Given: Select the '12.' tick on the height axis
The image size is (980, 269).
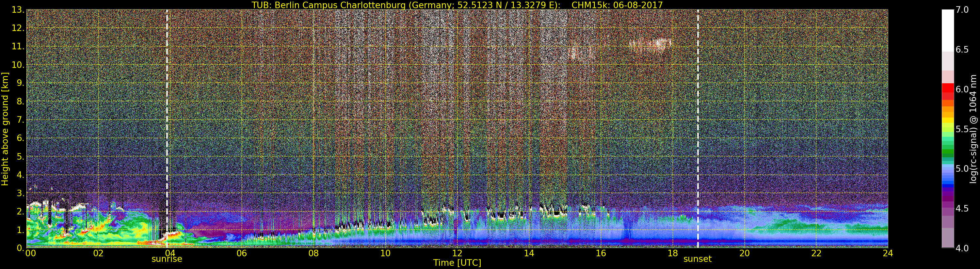Looking at the screenshot, I should [18, 28].
